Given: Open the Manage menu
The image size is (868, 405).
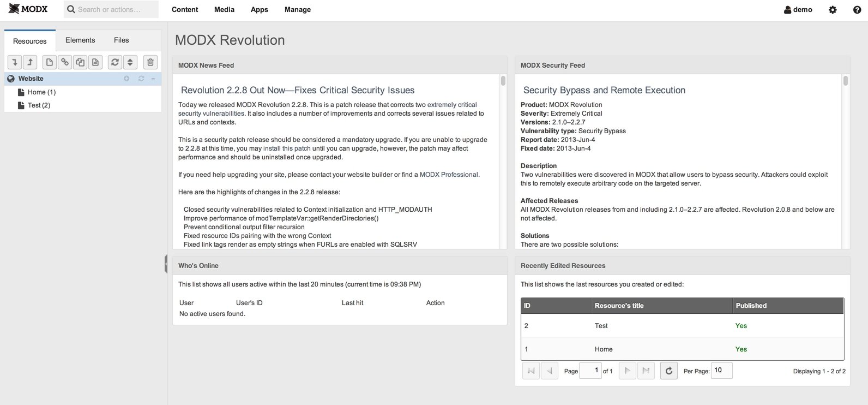Looking at the screenshot, I should click(298, 10).
